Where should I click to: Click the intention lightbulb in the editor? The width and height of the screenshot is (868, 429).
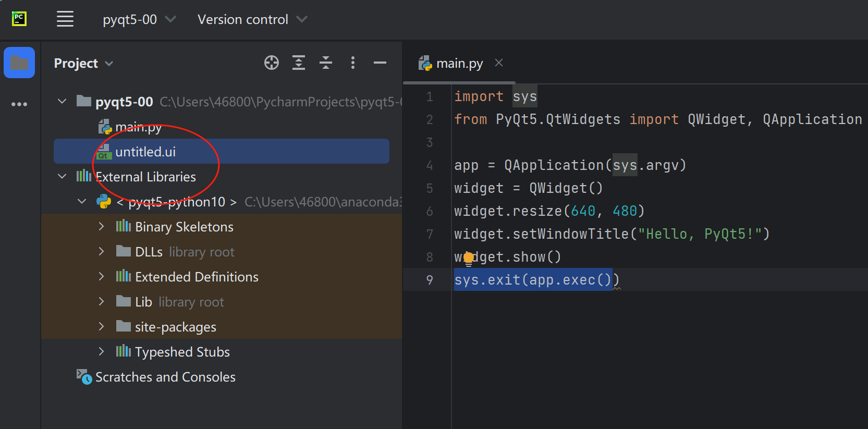469,258
